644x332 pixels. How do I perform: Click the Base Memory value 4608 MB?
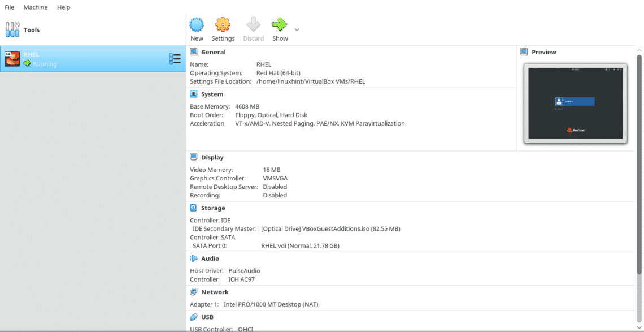point(247,106)
